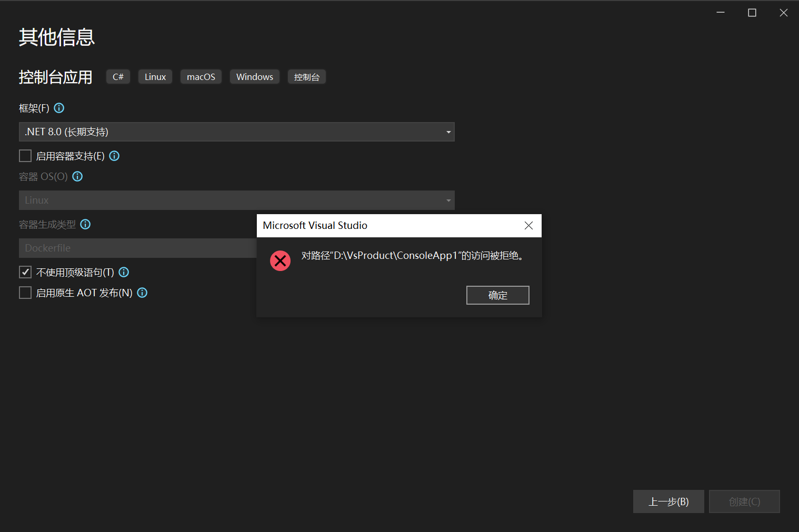The width and height of the screenshot is (799, 532).
Task: Minimize the 其他信息 window
Action: point(721,13)
